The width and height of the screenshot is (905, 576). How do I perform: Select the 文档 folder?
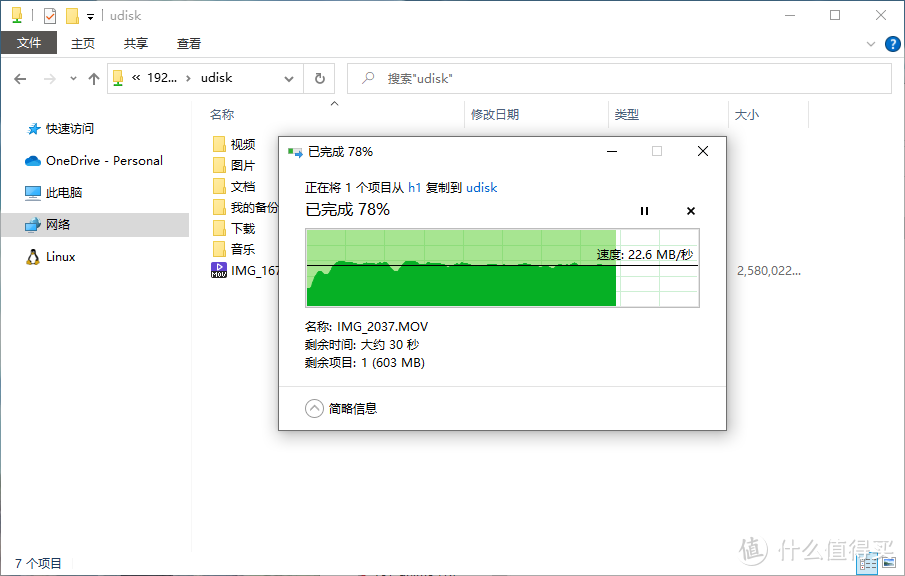pyautogui.click(x=234, y=186)
